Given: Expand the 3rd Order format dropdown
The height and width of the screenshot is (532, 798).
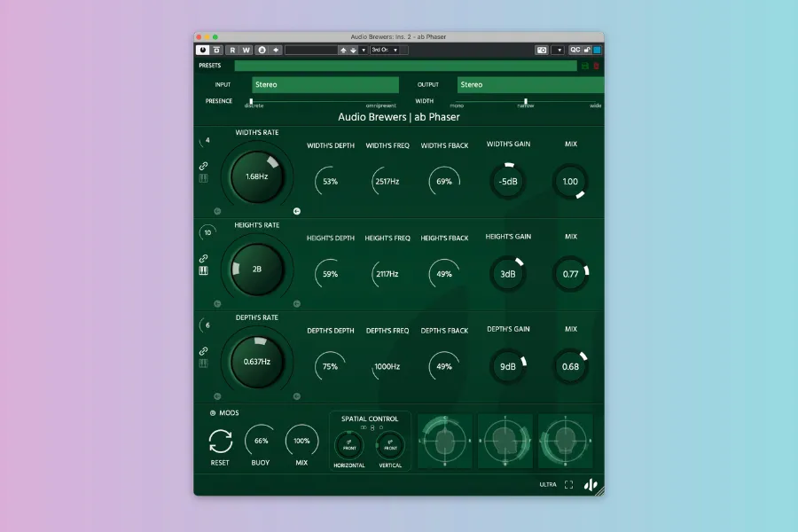Looking at the screenshot, I should point(388,51).
